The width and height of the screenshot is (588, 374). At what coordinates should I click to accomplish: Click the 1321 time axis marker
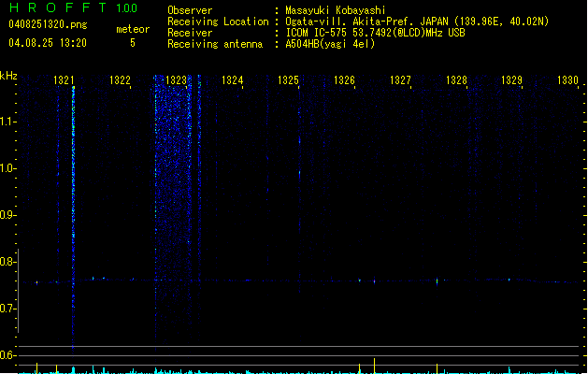click(x=64, y=80)
